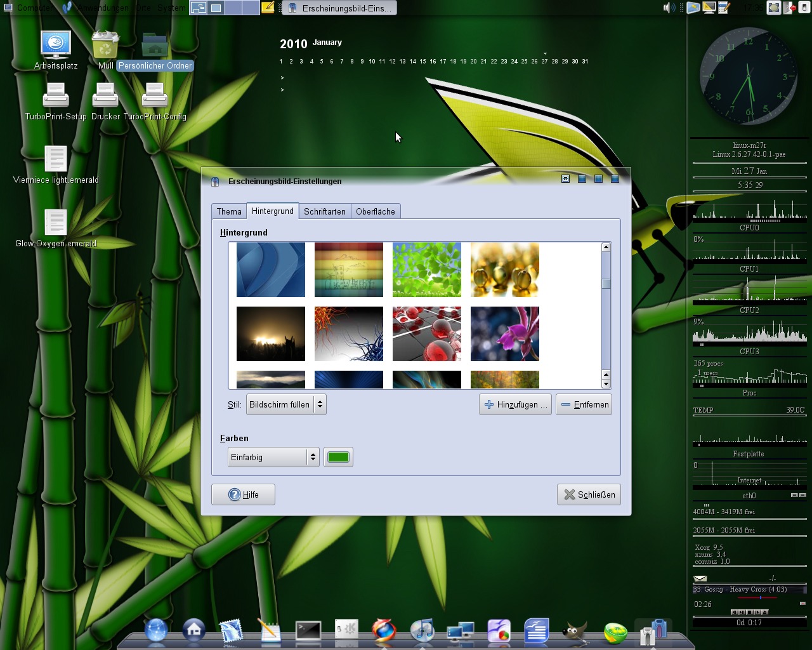Viewport: 812px width, 650px height.
Task: Launch Firefox from the dock
Action: (384, 631)
